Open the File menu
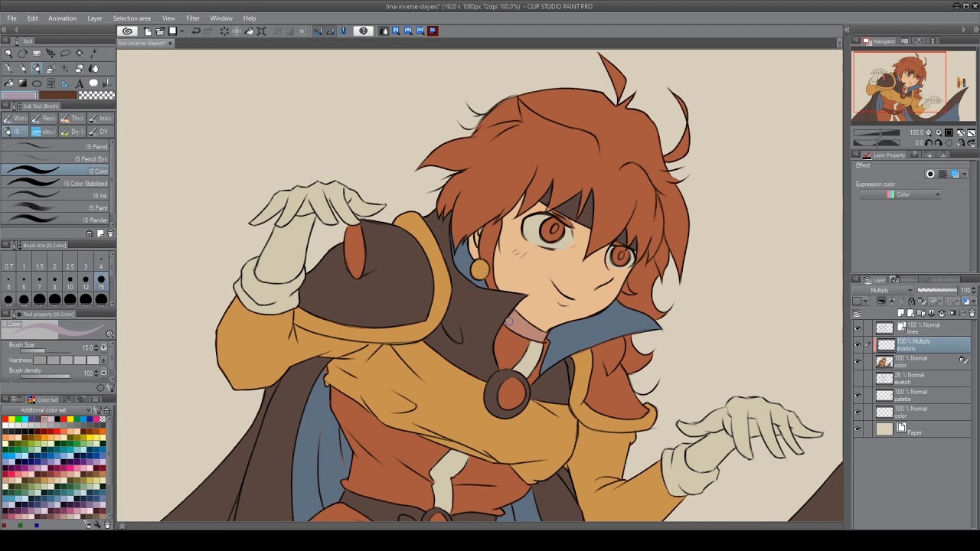Viewport: 980px width, 551px height. point(11,18)
